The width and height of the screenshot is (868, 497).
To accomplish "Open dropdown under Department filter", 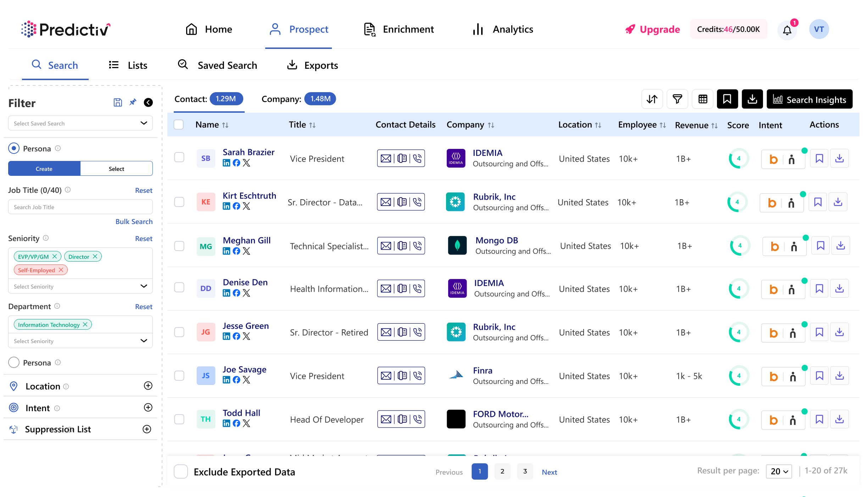I will (x=80, y=341).
